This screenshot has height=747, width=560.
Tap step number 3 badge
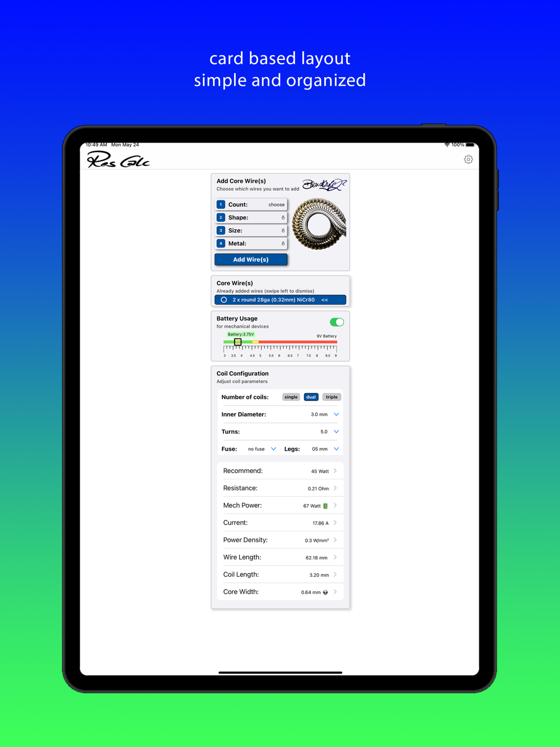click(221, 230)
